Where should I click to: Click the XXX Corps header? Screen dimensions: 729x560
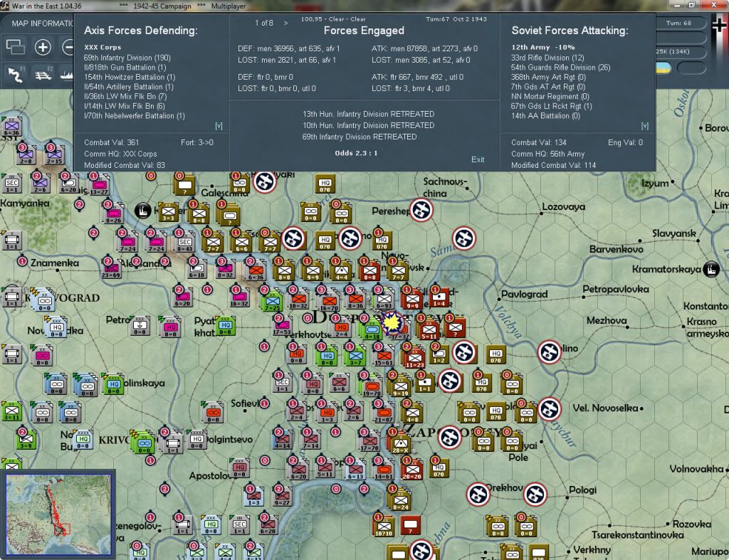pos(103,48)
